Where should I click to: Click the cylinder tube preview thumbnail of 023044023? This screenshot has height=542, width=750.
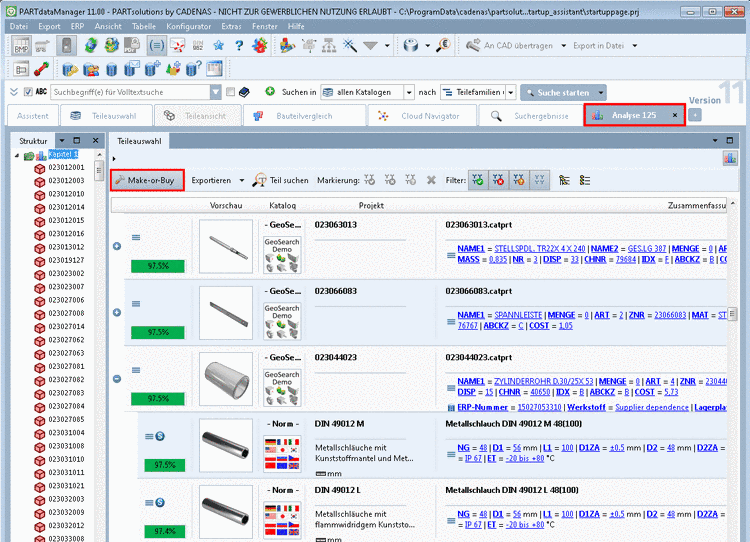[226, 379]
